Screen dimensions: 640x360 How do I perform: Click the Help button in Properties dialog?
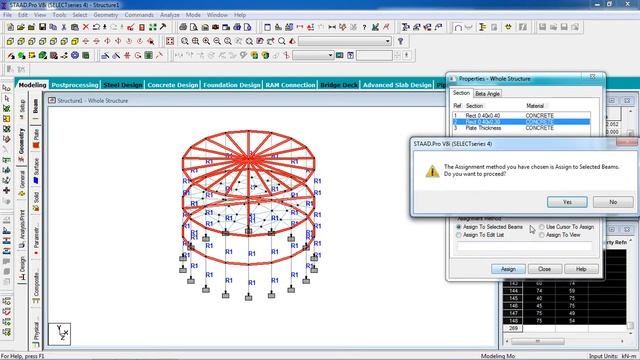(x=581, y=269)
